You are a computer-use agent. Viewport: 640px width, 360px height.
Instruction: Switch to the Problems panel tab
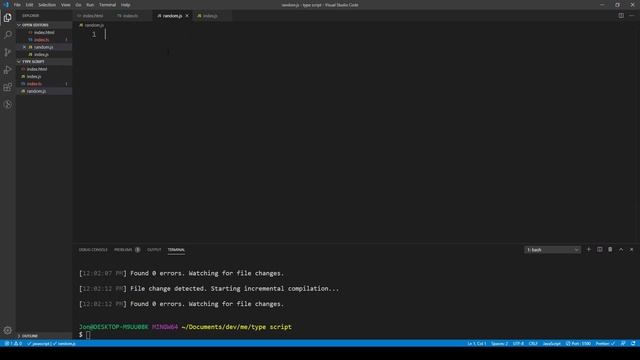[127, 250]
